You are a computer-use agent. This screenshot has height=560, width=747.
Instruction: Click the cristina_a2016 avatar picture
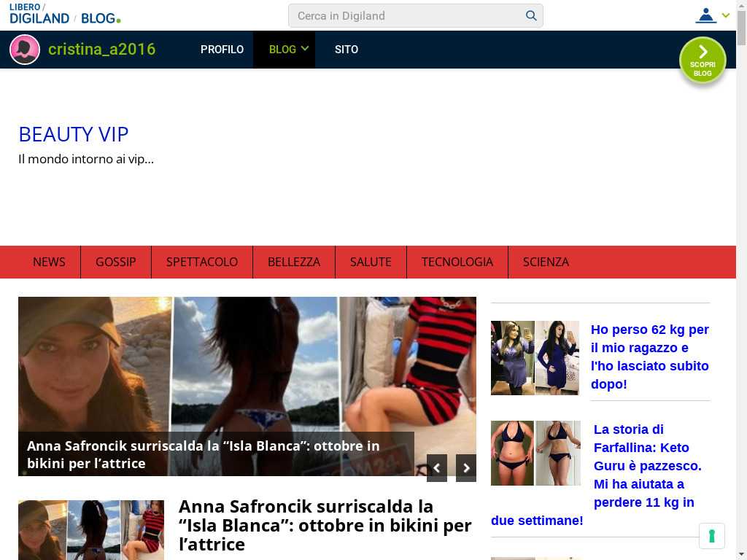coord(25,50)
